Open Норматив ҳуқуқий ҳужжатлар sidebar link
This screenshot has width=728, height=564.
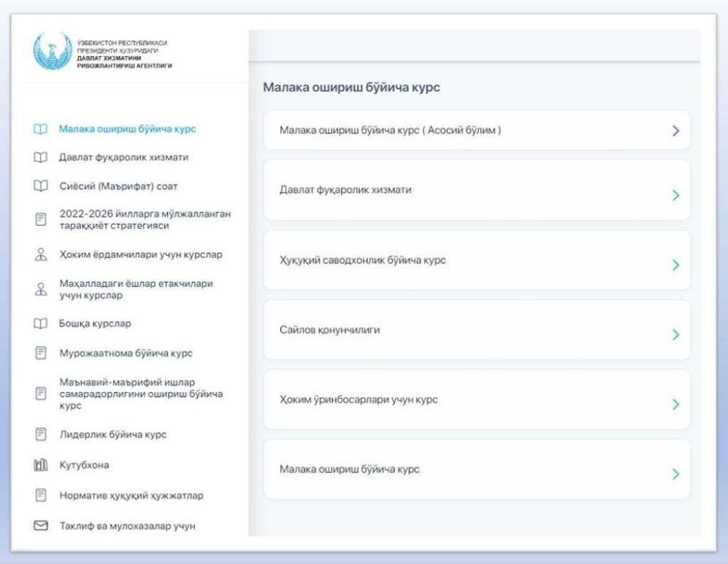[x=131, y=496]
